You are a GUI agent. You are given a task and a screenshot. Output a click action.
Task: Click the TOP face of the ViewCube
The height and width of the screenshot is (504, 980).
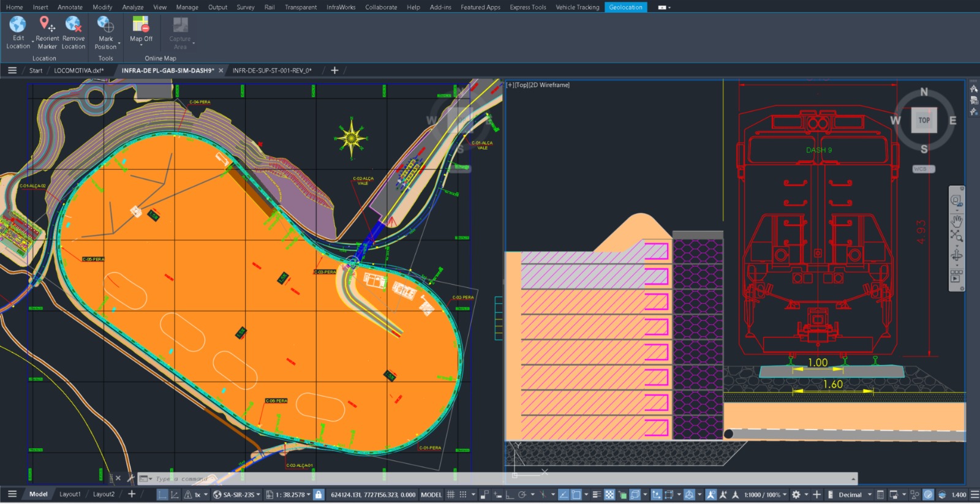(924, 121)
